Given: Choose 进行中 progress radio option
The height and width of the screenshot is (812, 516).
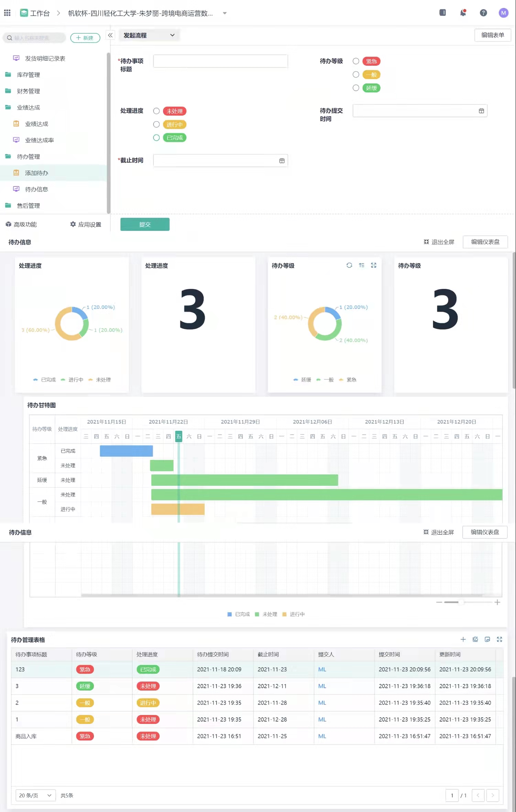Looking at the screenshot, I should [x=157, y=125].
